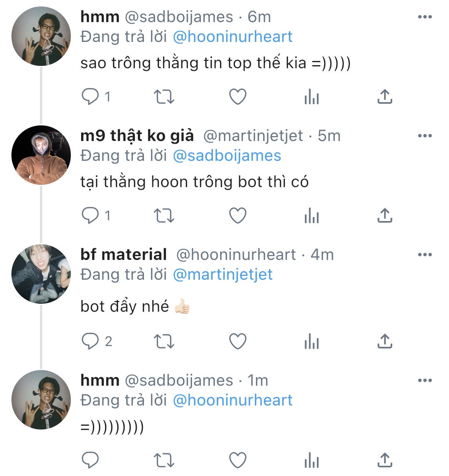
Task: View analytics of m9 thật ko giả's tweet
Action: click(x=312, y=216)
